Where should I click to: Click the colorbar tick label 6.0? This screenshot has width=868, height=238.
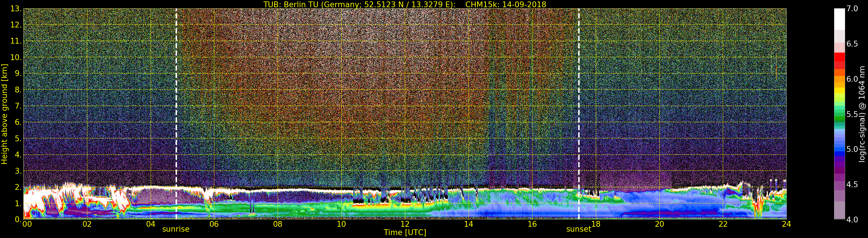(x=852, y=79)
